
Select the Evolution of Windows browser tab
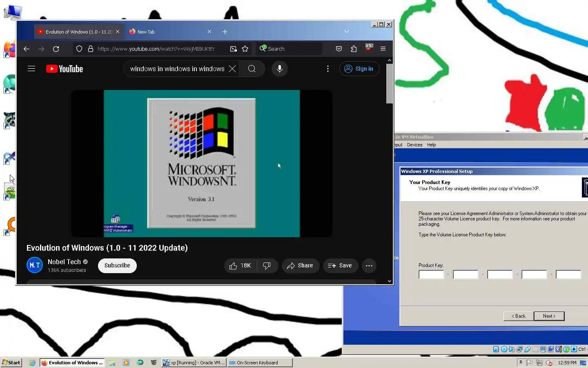(78, 31)
